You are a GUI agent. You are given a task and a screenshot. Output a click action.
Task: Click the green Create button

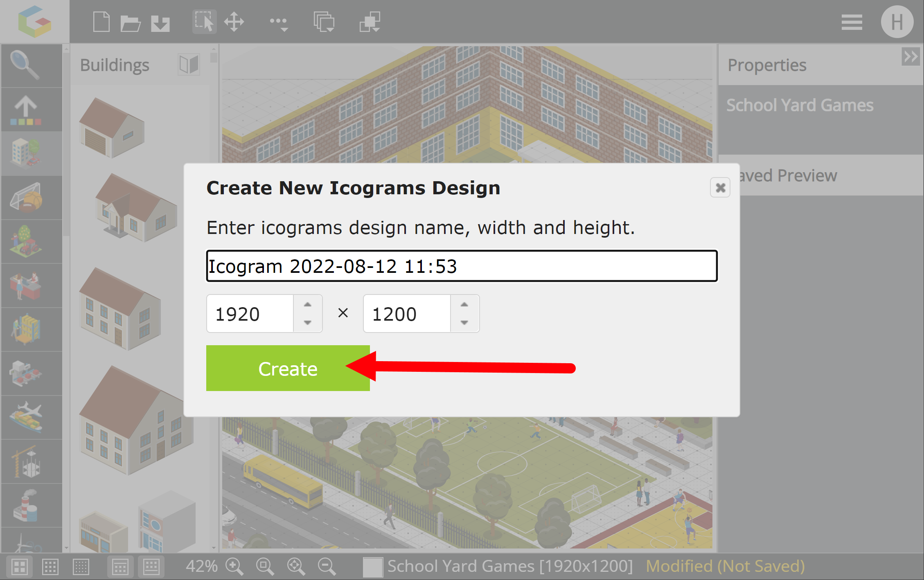pyautogui.click(x=288, y=369)
